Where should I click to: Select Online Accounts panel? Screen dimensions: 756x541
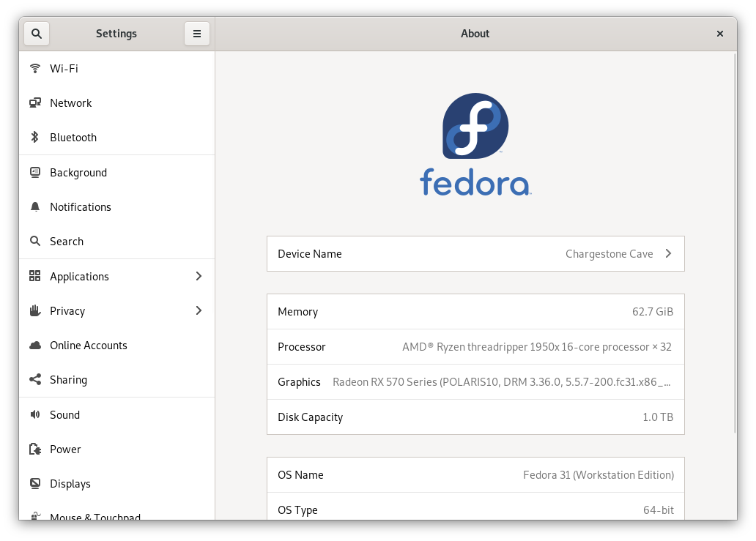click(116, 346)
